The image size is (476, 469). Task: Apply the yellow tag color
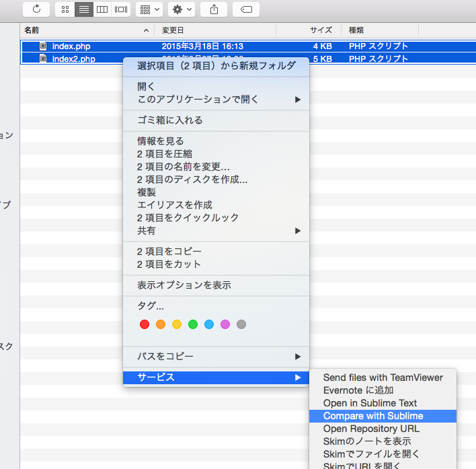(177, 324)
